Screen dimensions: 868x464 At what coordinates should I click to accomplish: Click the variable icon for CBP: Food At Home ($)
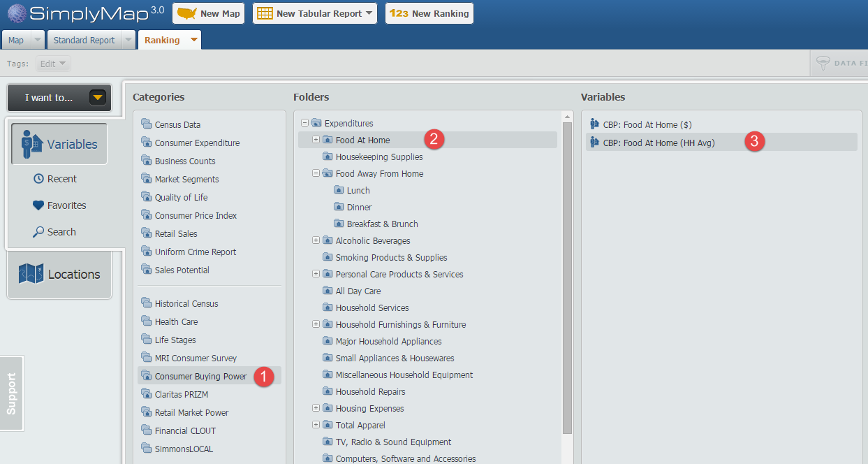[x=595, y=124]
